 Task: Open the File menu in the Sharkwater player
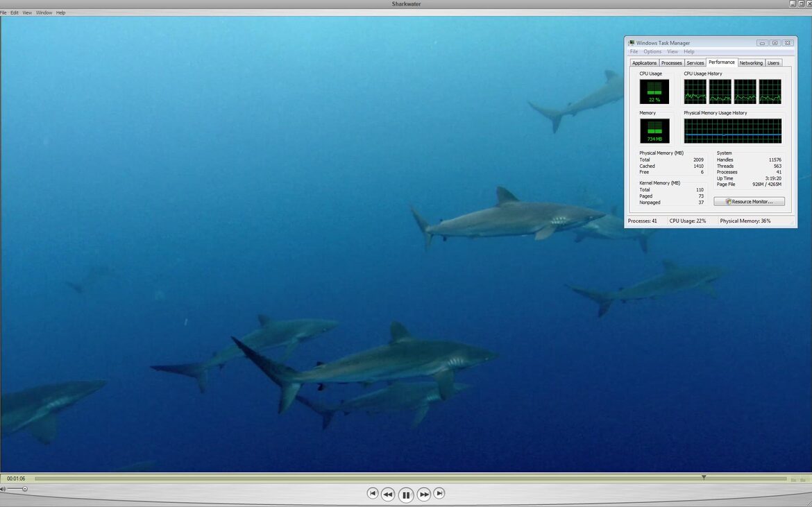pyautogui.click(x=3, y=12)
